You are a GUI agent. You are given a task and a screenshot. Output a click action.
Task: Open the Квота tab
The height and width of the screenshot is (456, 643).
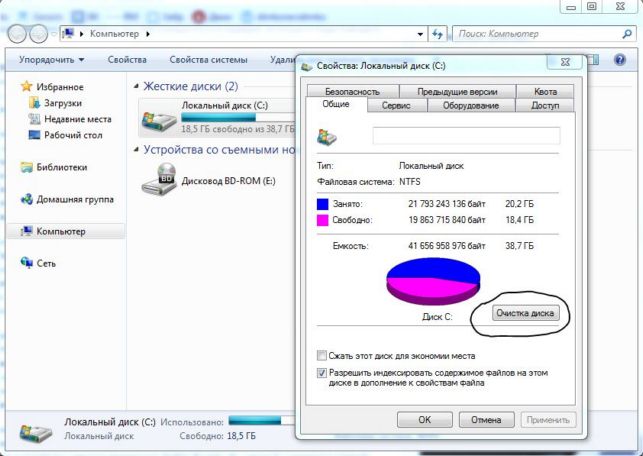coord(545,91)
